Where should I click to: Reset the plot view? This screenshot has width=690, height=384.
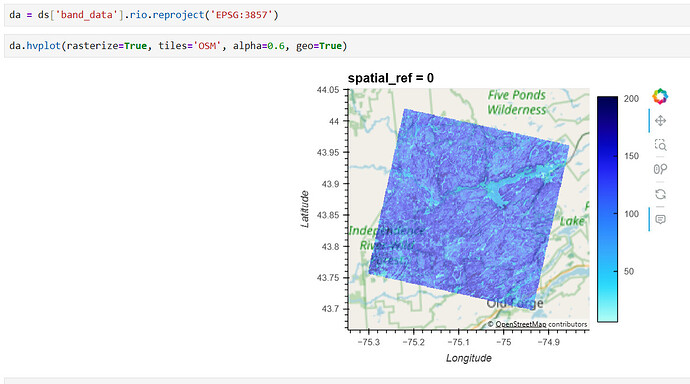[x=660, y=194]
